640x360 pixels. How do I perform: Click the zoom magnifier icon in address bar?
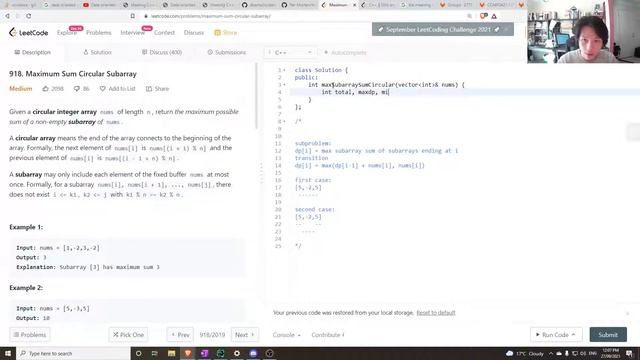pyautogui.click(x=469, y=16)
